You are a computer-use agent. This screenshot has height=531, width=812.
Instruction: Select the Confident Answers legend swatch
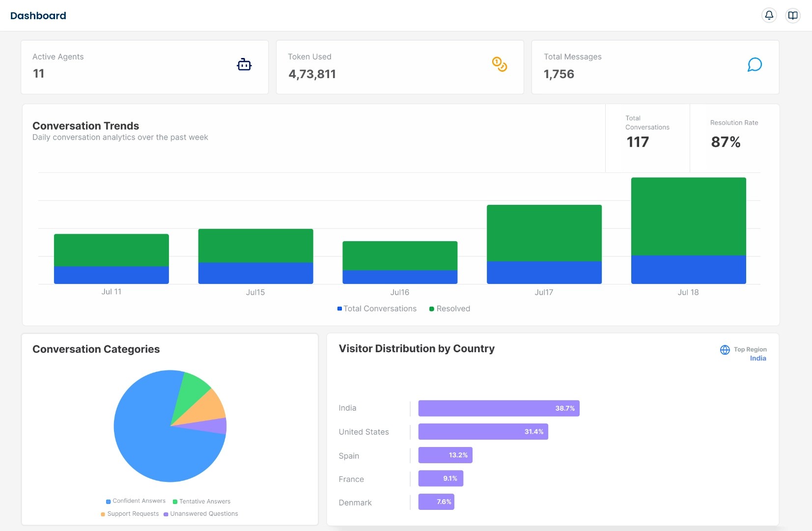coord(108,501)
